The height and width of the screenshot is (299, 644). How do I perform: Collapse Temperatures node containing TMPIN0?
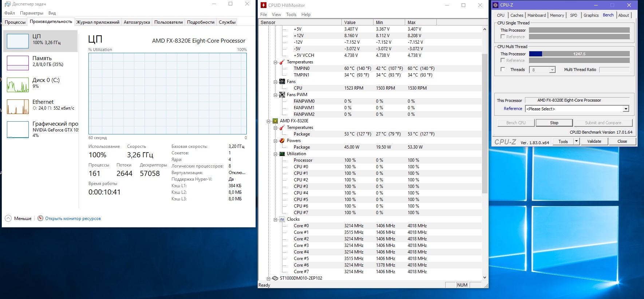pyautogui.click(x=276, y=62)
